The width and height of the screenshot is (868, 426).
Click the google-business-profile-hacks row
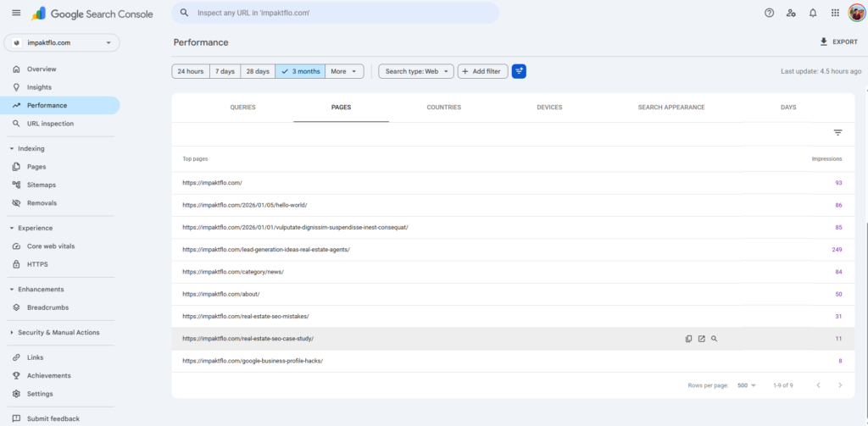[x=513, y=361]
